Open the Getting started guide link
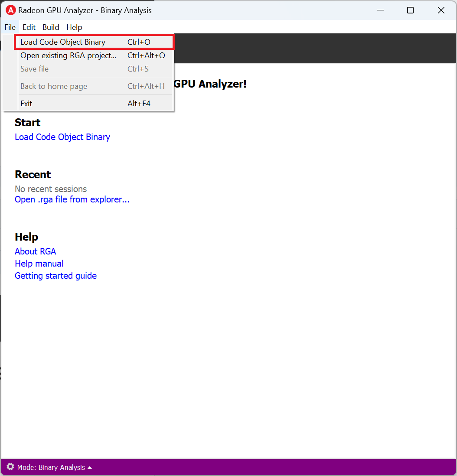This screenshot has width=457, height=476. point(55,276)
